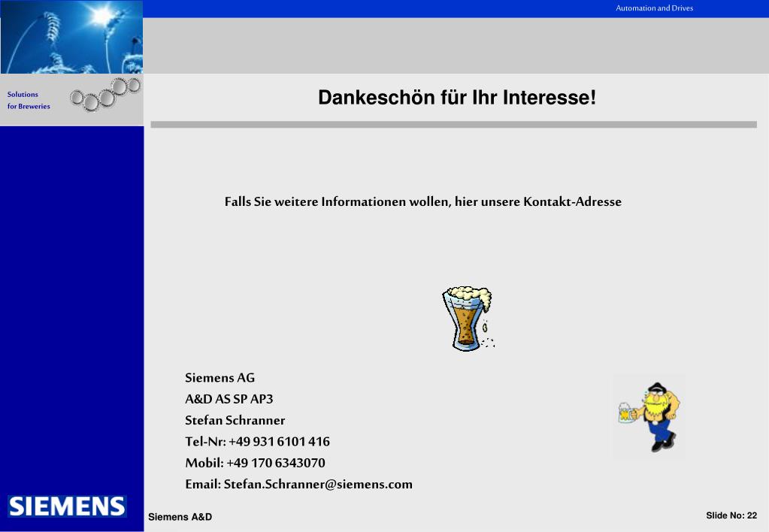Image resolution: width=769 pixels, height=532 pixels.
Task: Click the 'Siemens AG' text line
Action: tap(219, 378)
